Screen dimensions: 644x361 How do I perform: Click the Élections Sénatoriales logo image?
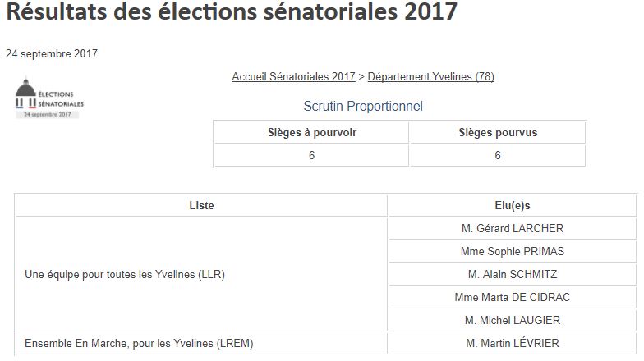(x=49, y=98)
